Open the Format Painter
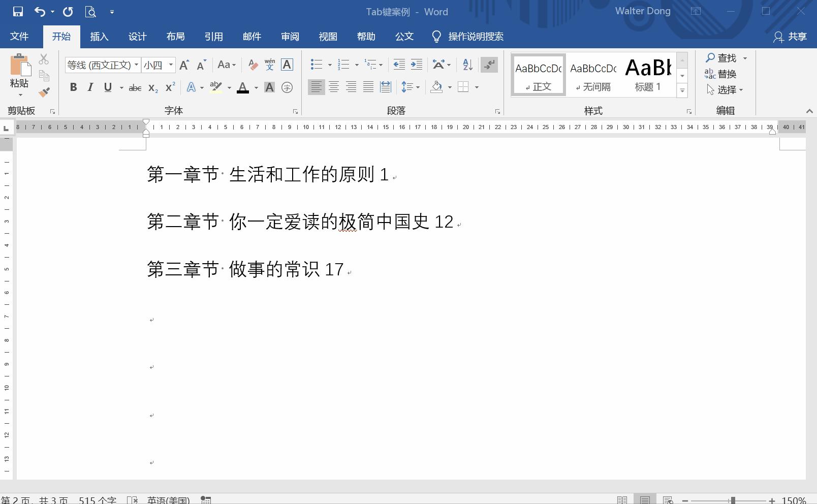This screenshot has width=817, height=504. coord(44,92)
